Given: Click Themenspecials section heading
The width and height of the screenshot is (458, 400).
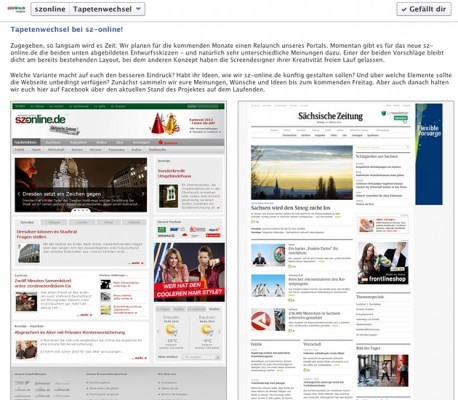Looking at the screenshot, I should (370, 297).
